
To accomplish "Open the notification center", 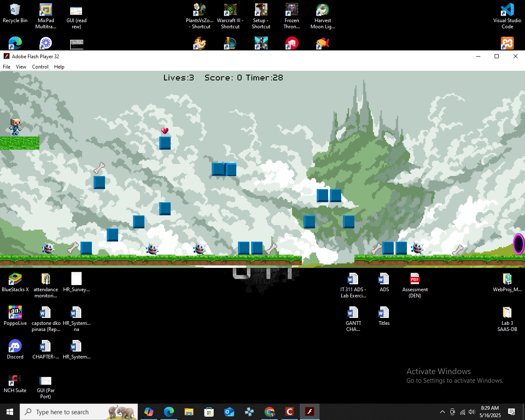I will pyautogui.click(x=511, y=412).
